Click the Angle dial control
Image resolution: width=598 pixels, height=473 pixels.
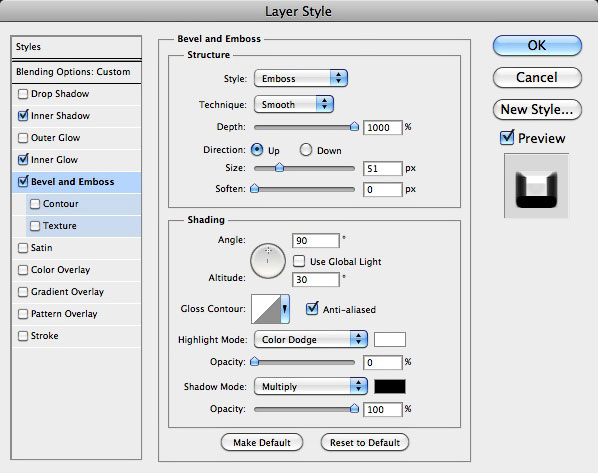268,261
